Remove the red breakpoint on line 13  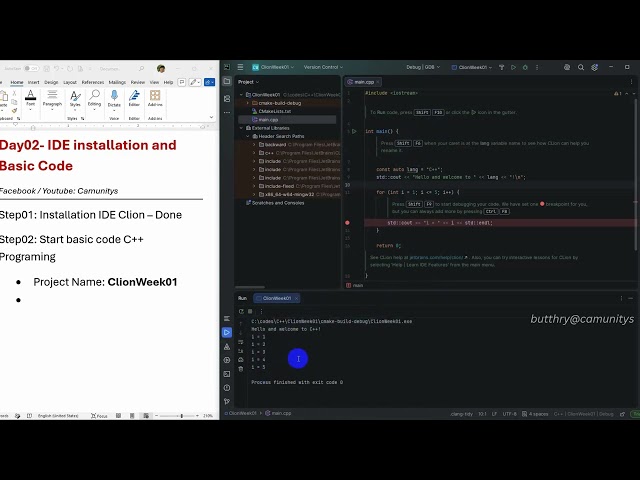point(347,223)
